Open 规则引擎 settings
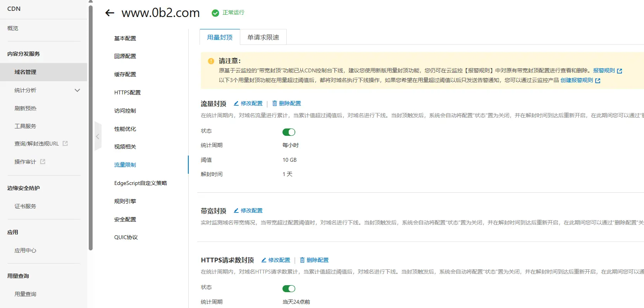 coord(125,201)
